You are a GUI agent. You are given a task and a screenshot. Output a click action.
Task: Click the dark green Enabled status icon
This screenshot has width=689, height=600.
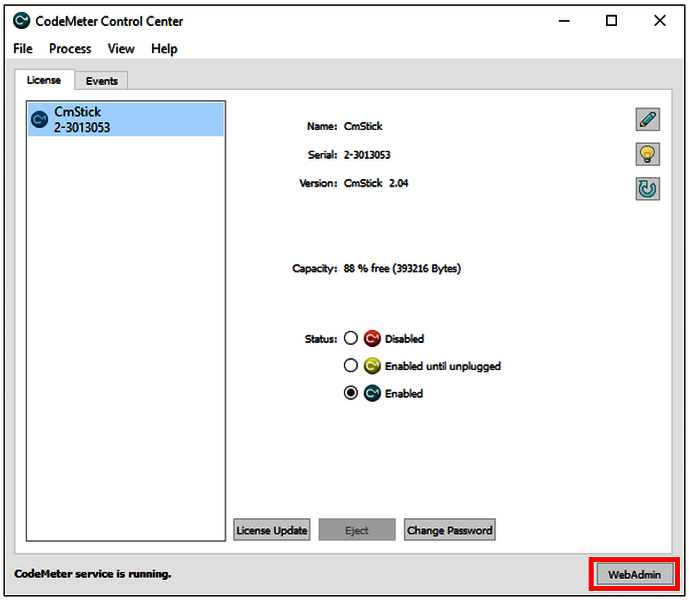372,393
